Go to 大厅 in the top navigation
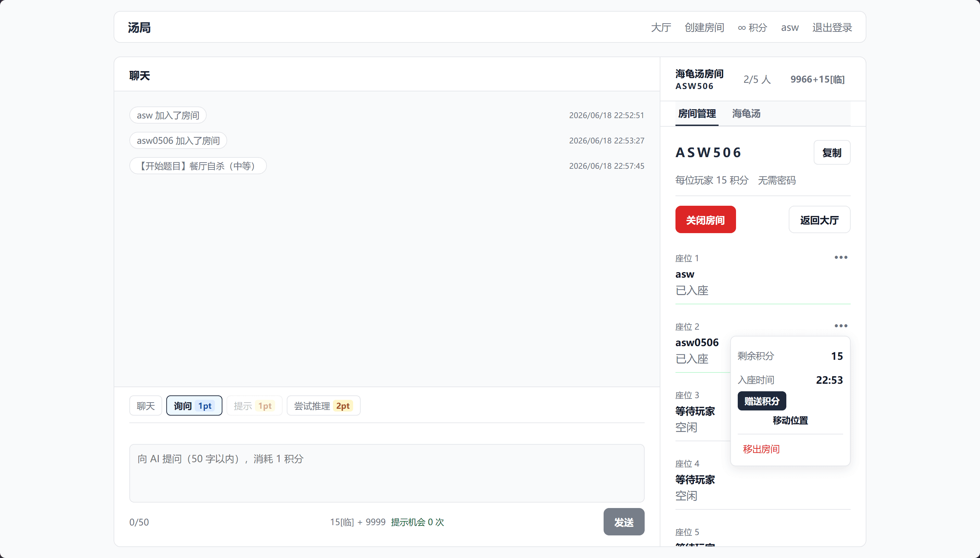980x558 pixels. [x=661, y=28]
